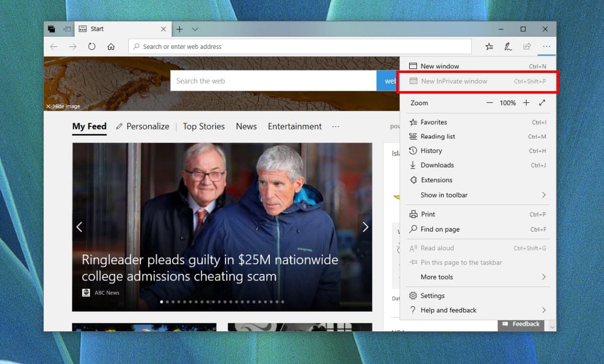Image resolution: width=604 pixels, height=364 pixels.
Task: Expand Show in toolbar submenu
Action: coord(478,195)
